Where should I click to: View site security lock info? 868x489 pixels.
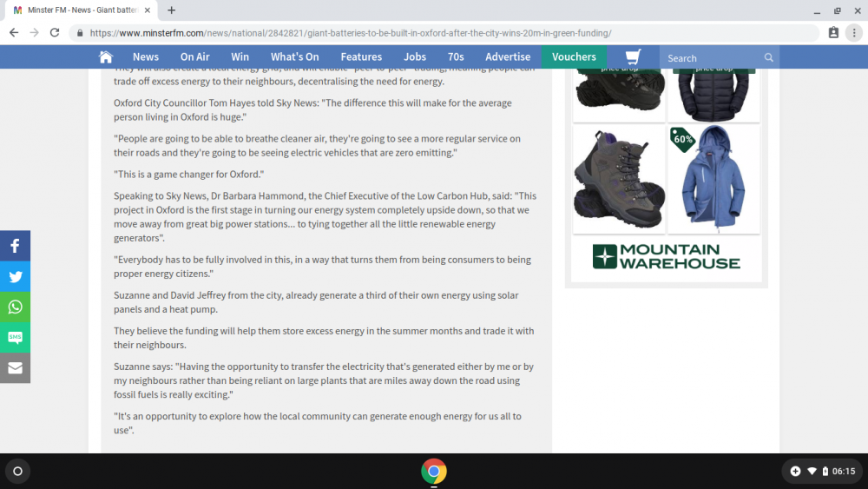pos(80,33)
